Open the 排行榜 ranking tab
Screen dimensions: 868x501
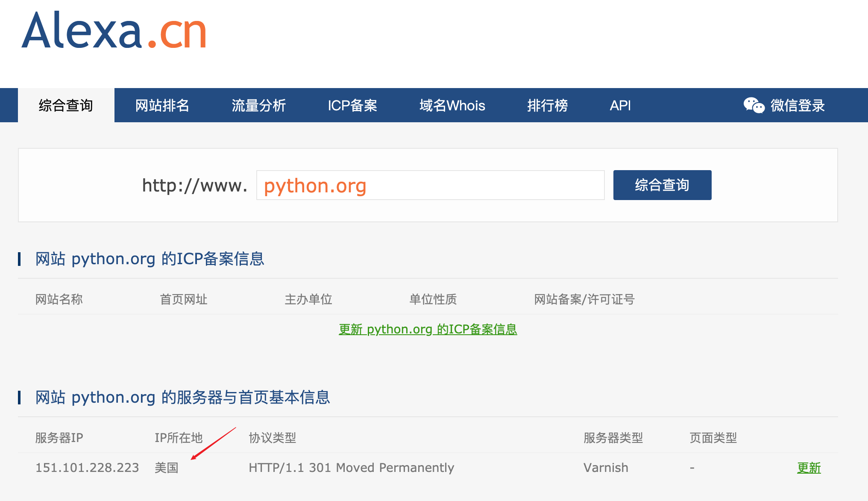pyautogui.click(x=548, y=105)
